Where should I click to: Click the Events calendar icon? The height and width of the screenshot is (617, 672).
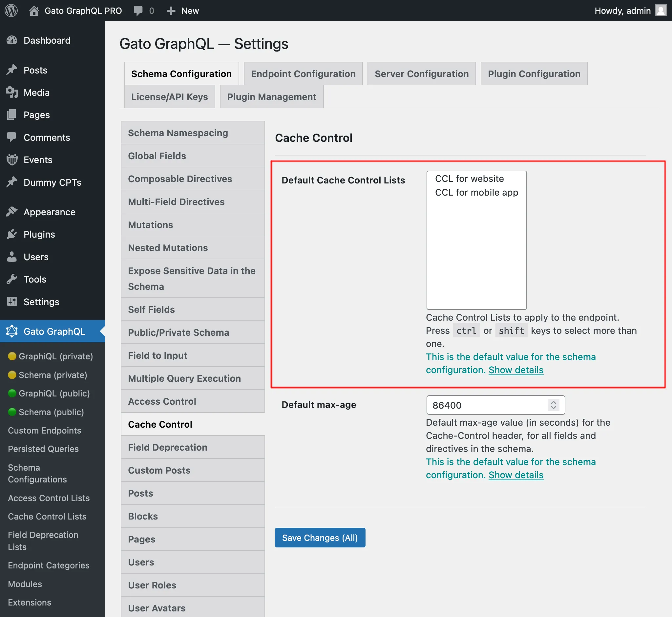(x=12, y=160)
